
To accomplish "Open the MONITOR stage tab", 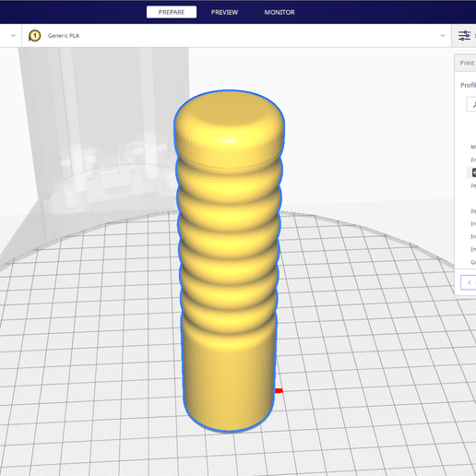I will [x=280, y=12].
